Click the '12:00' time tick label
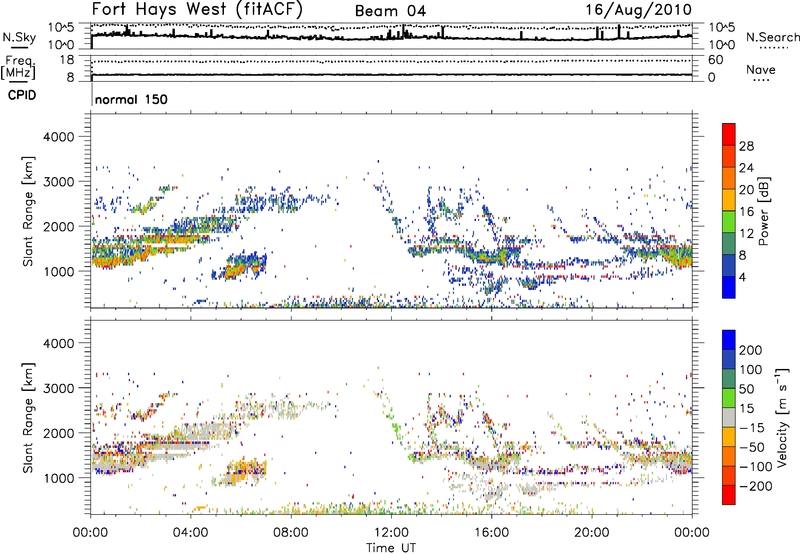Viewport: 800px width, 554px height. 391,533
